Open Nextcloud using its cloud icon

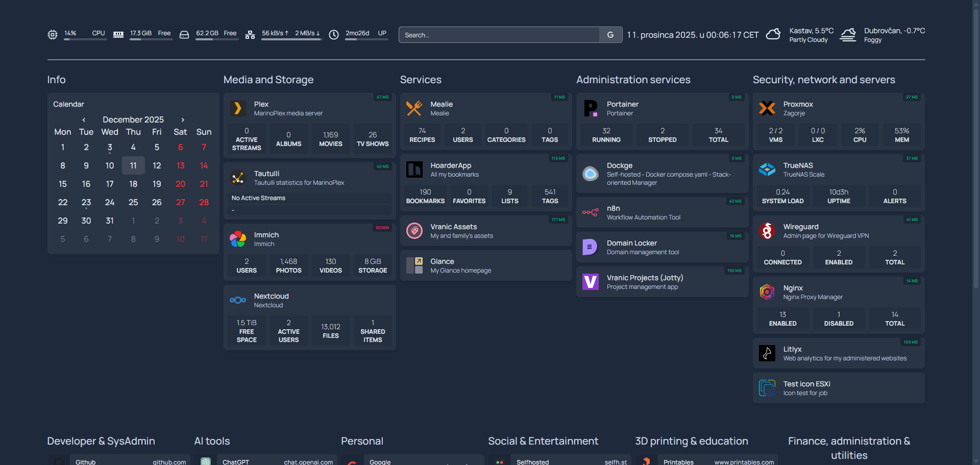click(x=237, y=300)
